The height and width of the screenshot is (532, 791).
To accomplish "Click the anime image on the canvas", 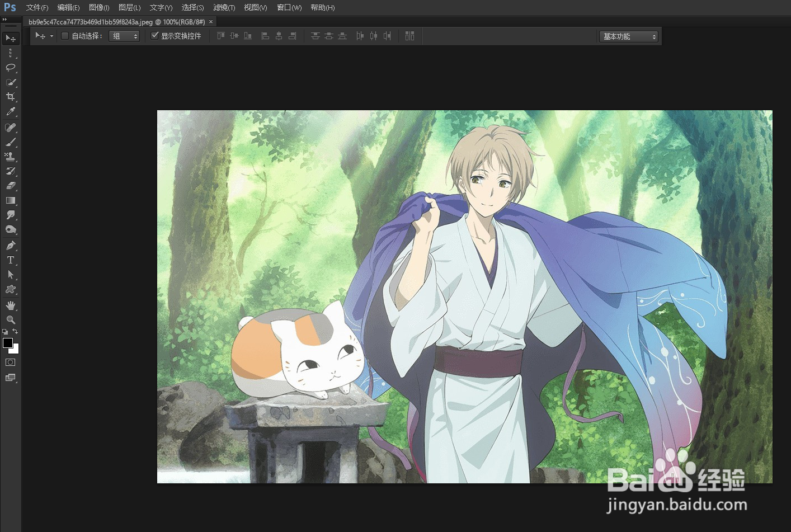I will coord(464,296).
